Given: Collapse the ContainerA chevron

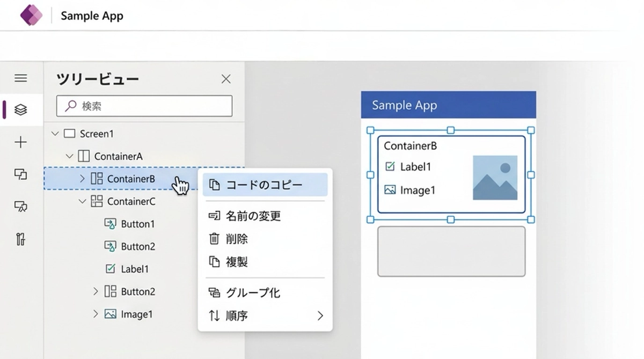Looking at the screenshot, I should 69,156.
